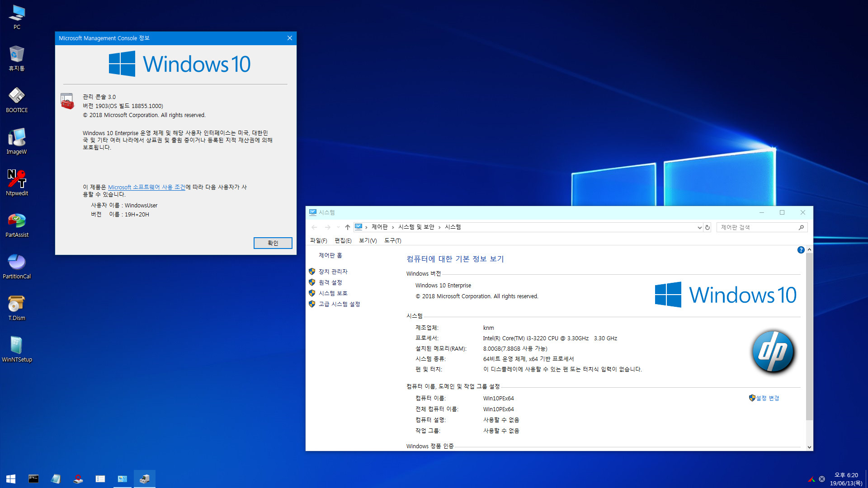This screenshot has width=868, height=488.
Task: Open the help question mark in System window
Action: 801,250
